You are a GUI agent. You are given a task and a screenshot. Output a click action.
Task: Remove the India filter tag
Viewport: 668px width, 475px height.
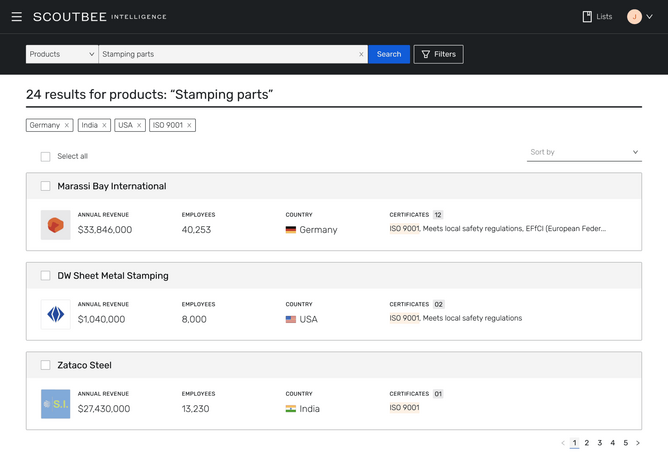(x=104, y=125)
